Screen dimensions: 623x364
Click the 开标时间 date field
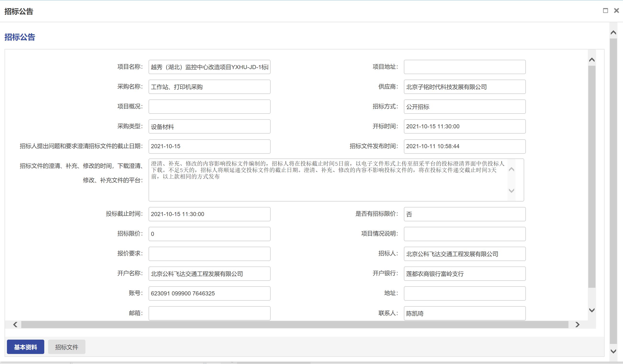pos(465,126)
